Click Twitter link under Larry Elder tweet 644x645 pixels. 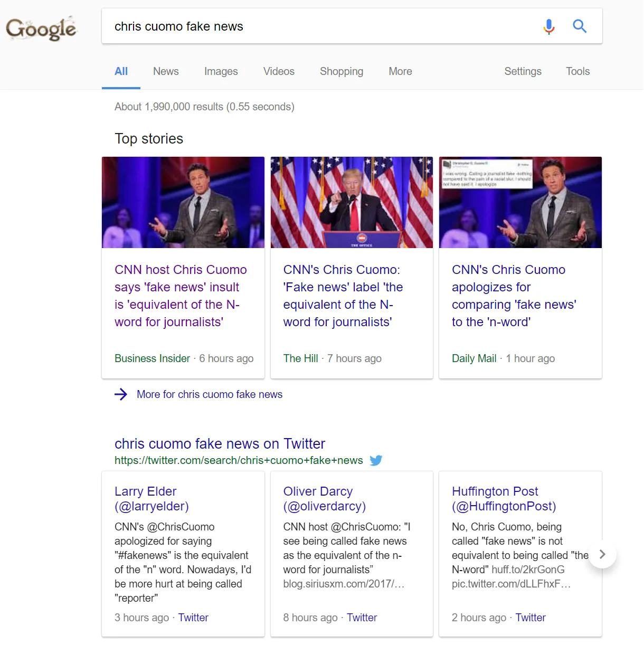tap(193, 618)
